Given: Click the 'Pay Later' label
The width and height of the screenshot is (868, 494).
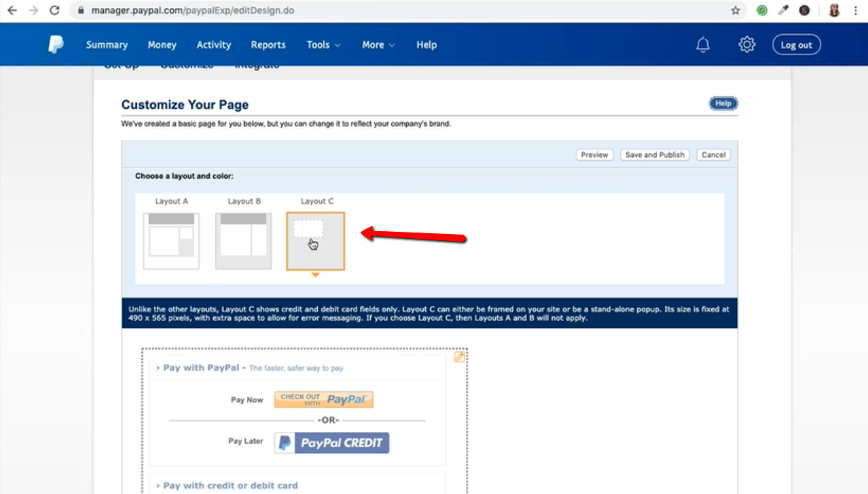Looking at the screenshot, I should [246, 441].
